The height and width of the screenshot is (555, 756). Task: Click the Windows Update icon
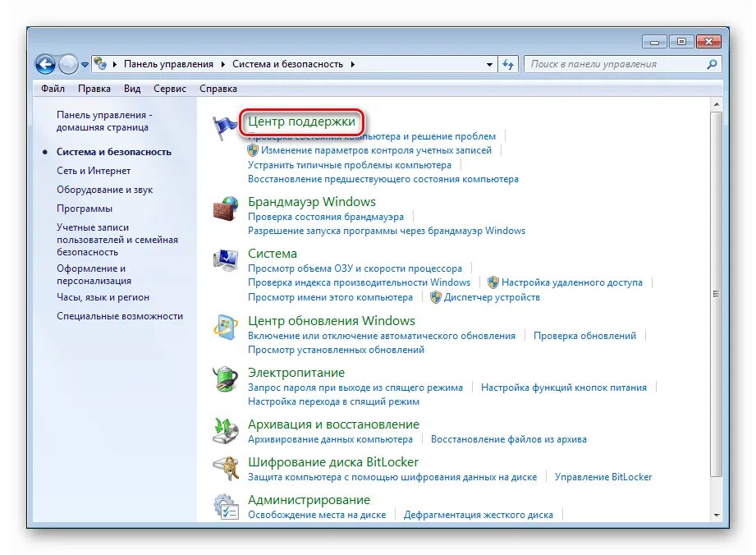(x=226, y=327)
